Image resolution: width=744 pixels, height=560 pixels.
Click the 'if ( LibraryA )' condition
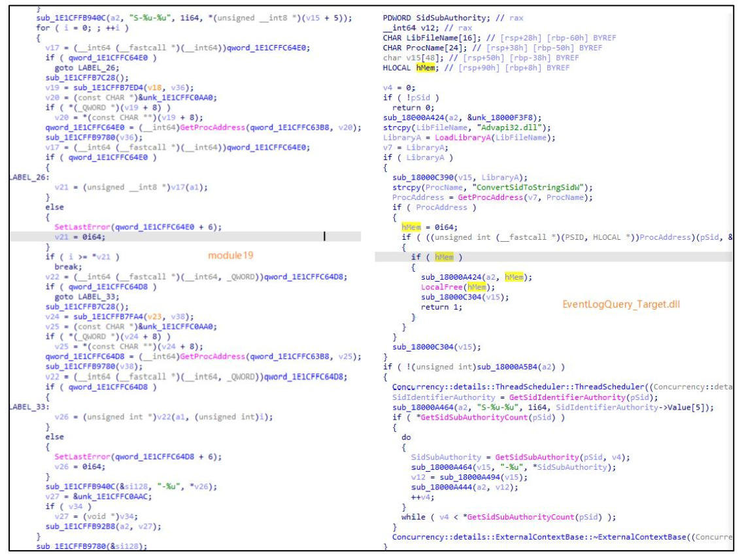coord(418,157)
